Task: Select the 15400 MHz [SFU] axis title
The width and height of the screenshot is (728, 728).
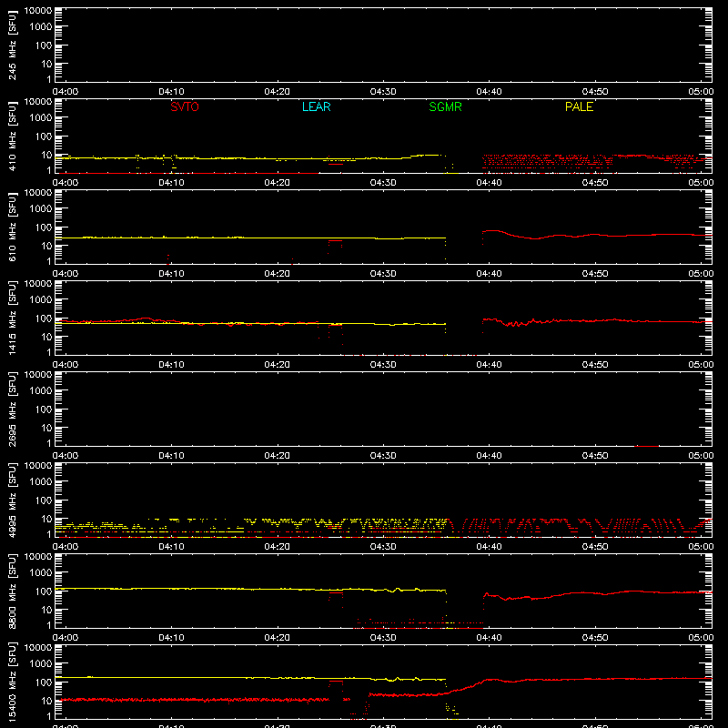Action: click(12, 682)
